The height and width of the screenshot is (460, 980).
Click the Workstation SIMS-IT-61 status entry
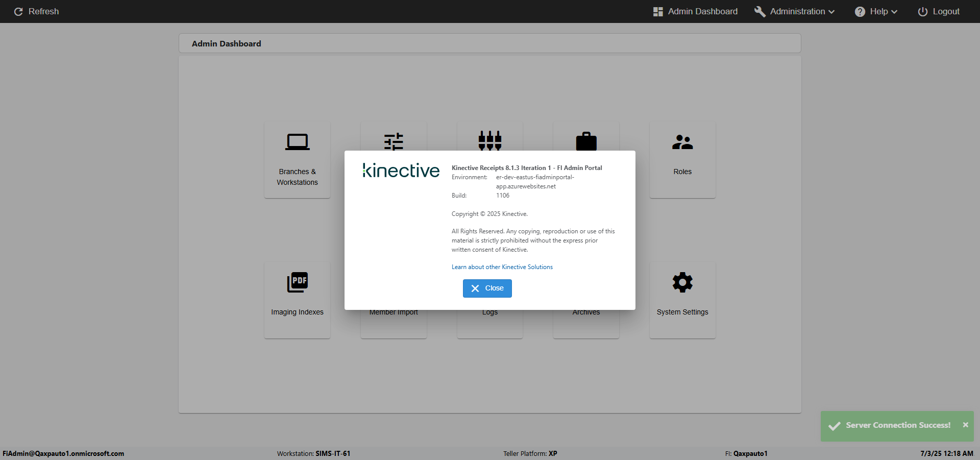point(313,453)
